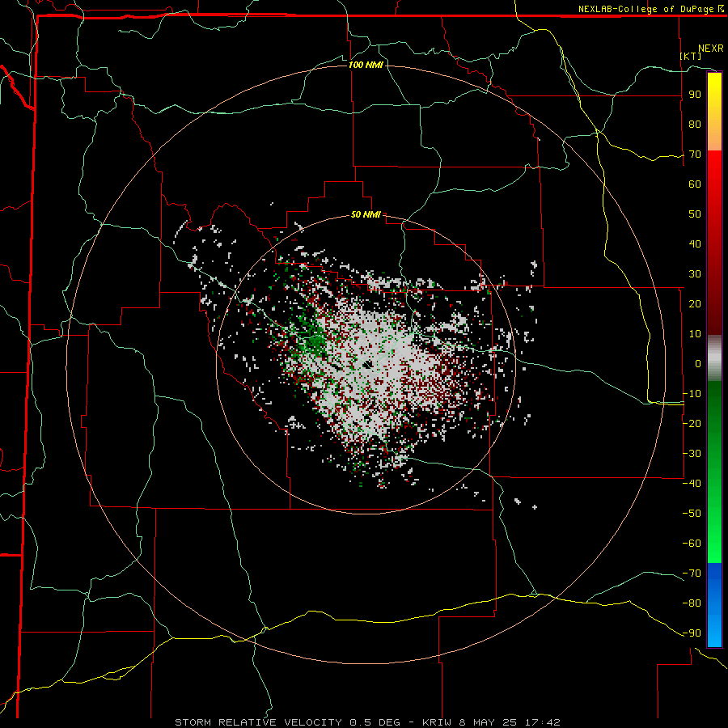Click the -80 value on velocity scale

pos(692,603)
